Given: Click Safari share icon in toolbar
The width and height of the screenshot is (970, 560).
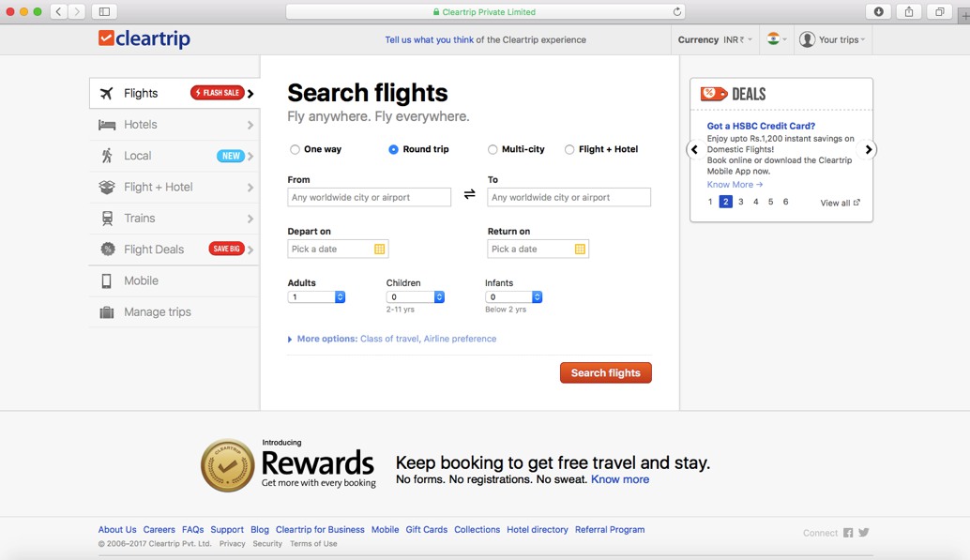Looking at the screenshot, I should tap(909, 11).
